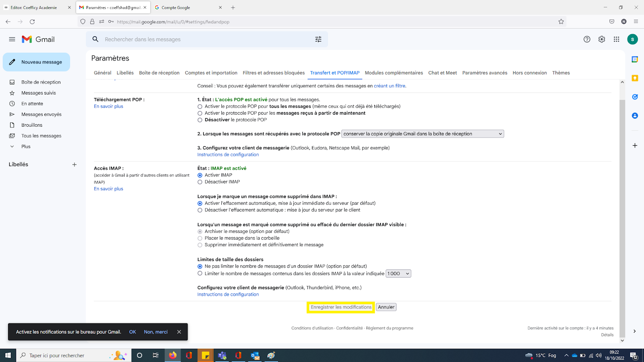Show Gmail search options filter icon
Image resolution: width=644 pixels, height=362 pixels.
point(318,39)
